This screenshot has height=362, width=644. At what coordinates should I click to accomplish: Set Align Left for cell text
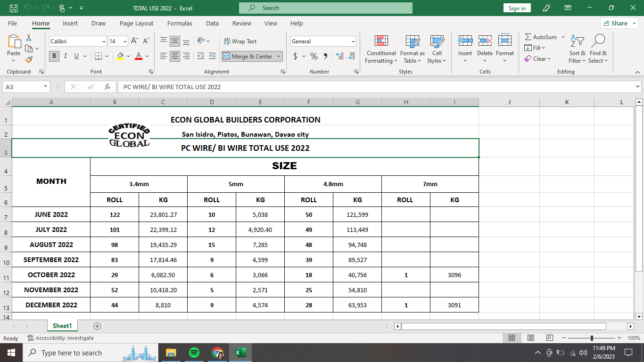[x=164, y=56]
